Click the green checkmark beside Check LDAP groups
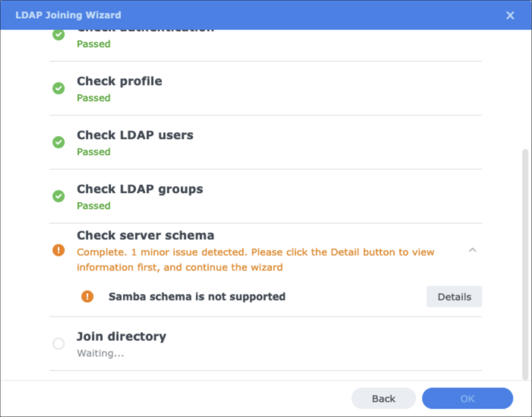Image resolution: width=532 pixels, height=417 pixels. [58, 197]
